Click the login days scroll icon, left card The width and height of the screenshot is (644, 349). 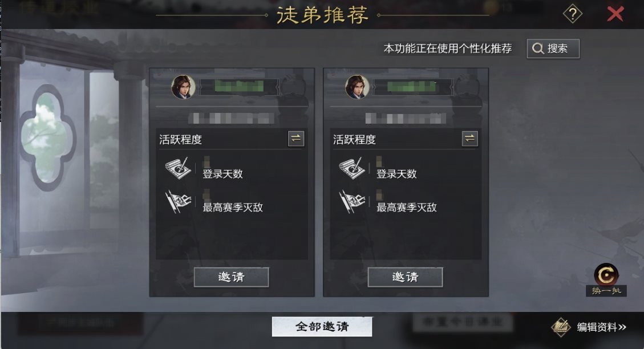pos(178,168)
